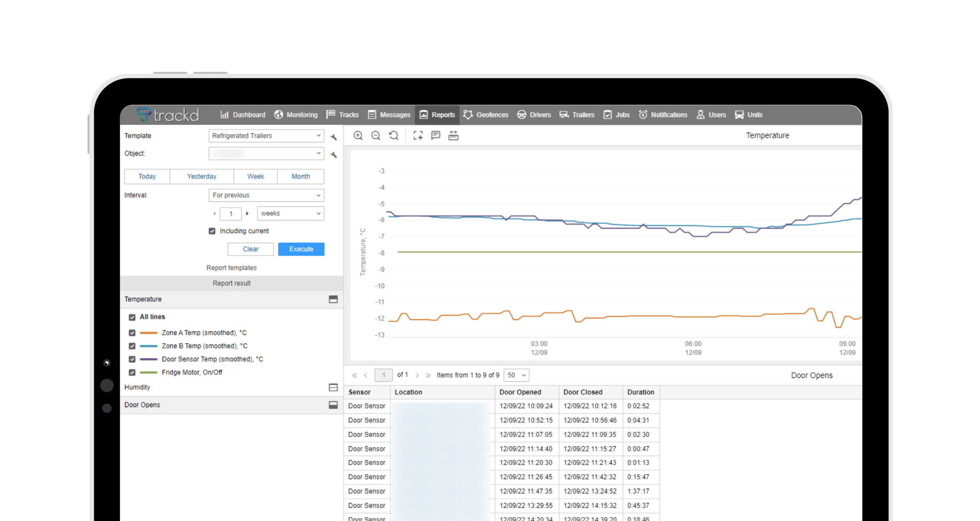
Task: Toggle the chart comments speech icon
Action: pos(435,135)
